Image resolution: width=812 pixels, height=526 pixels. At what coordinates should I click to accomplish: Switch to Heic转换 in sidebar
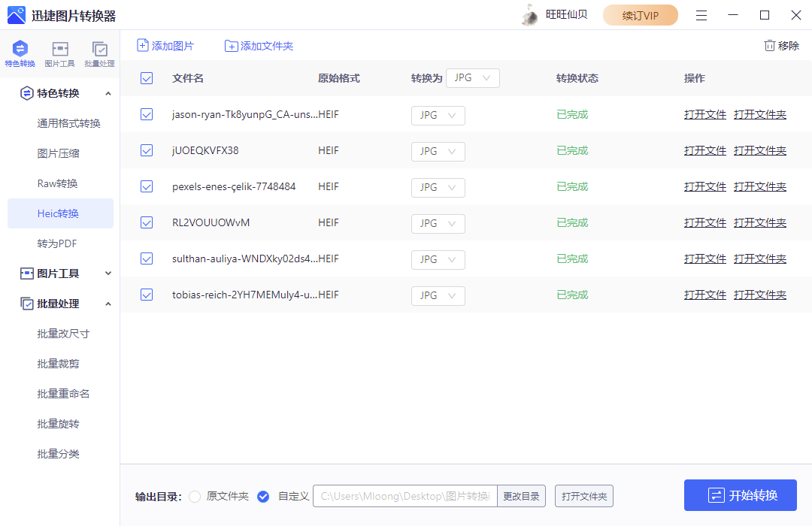(x=59, y=213)
